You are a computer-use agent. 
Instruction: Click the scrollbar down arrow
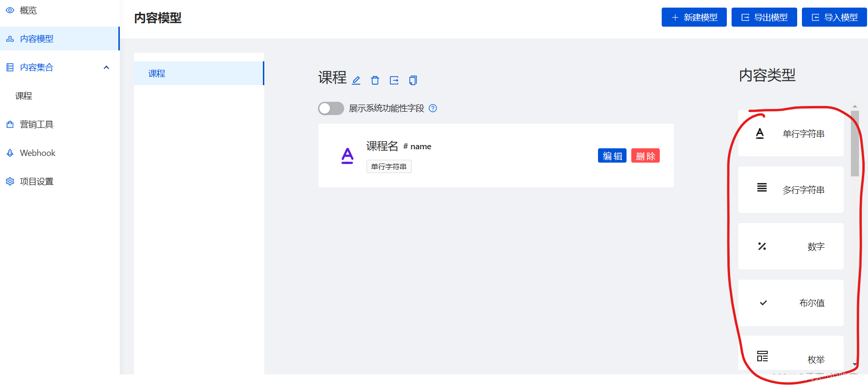855,365
